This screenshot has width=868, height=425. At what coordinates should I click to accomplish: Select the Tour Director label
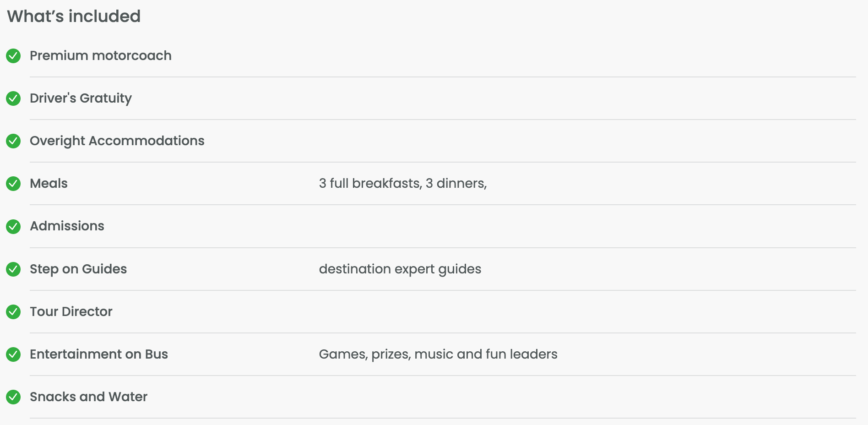[x=71, y=312]
